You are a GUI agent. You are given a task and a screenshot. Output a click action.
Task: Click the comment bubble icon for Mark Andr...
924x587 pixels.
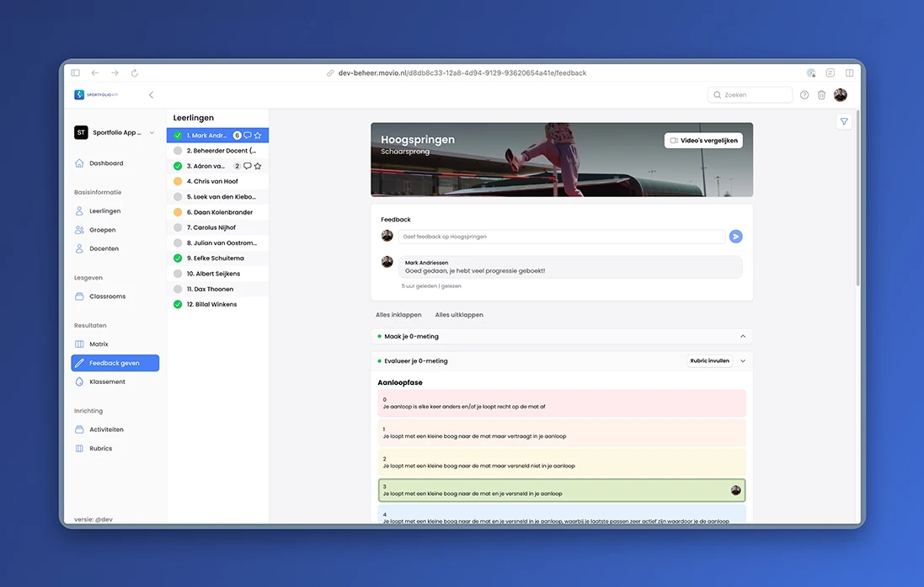point(248,136)
